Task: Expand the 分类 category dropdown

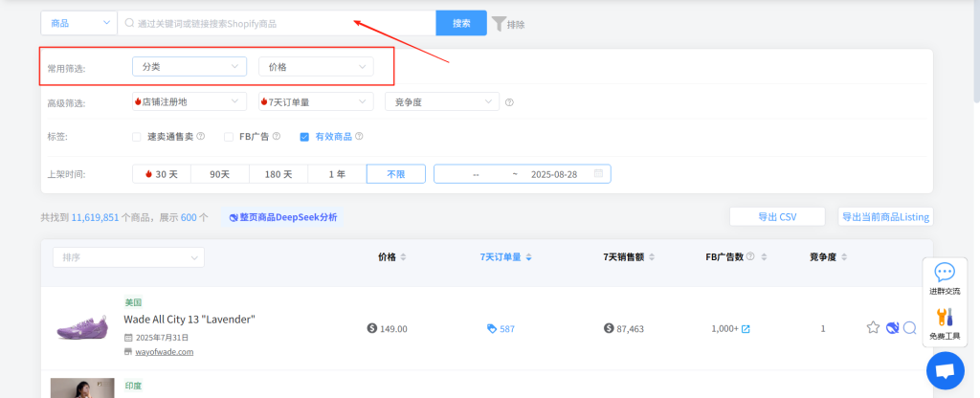Action: pyautogui.click(x=190, y=67)
